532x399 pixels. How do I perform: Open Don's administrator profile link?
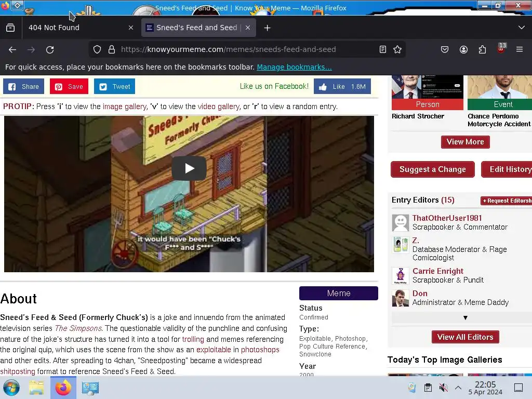click(x=420, y=294)
